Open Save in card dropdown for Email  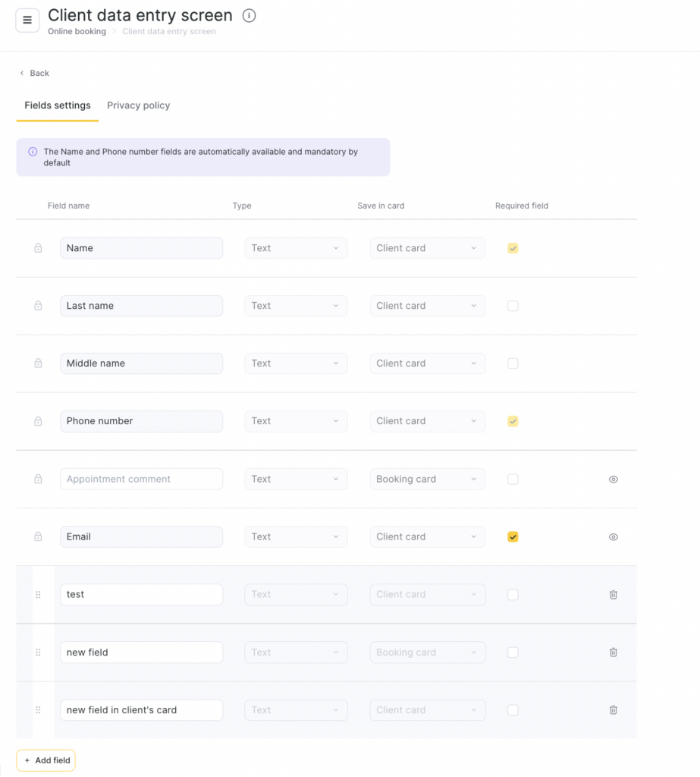[x=428, y=537]
